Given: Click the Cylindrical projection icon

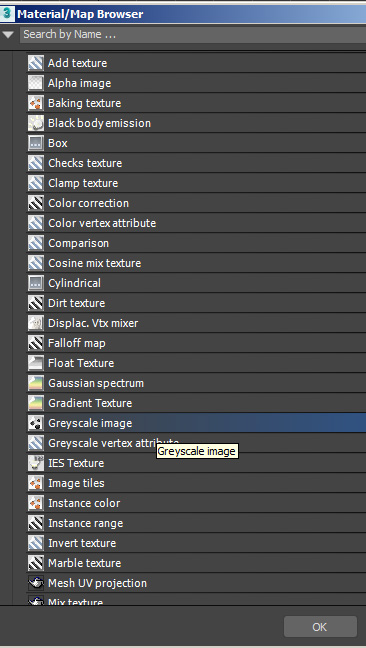Looking at the screenshot, I should [36, 283].
